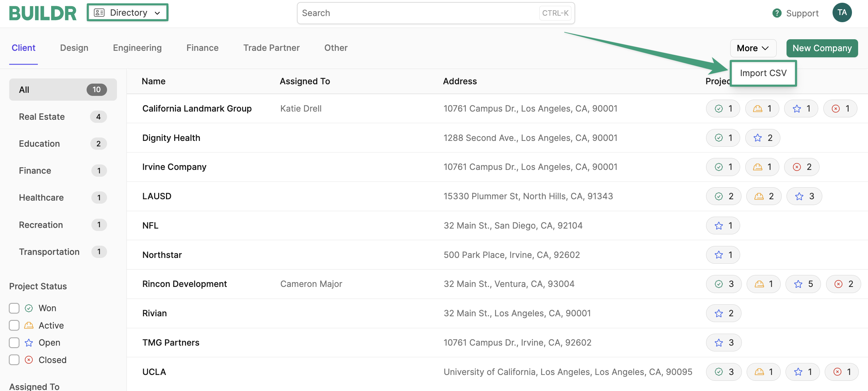Click Irvine Company closed projects badge

point(802,167)
